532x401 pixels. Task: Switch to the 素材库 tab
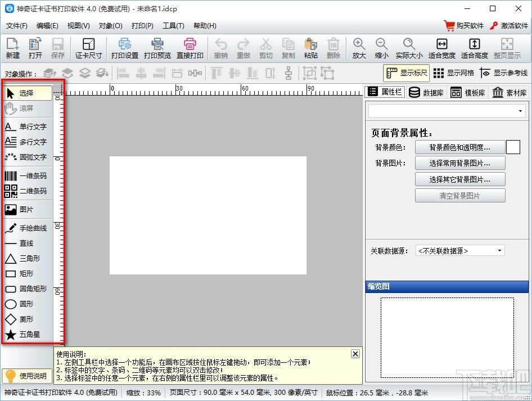tap(510, 92)
